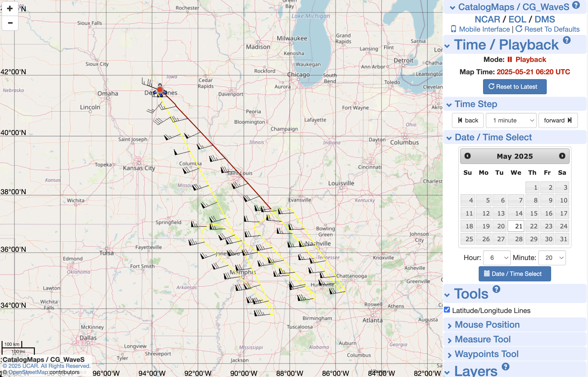
Task: Collapse the Layers section
Action: (447, 373)
